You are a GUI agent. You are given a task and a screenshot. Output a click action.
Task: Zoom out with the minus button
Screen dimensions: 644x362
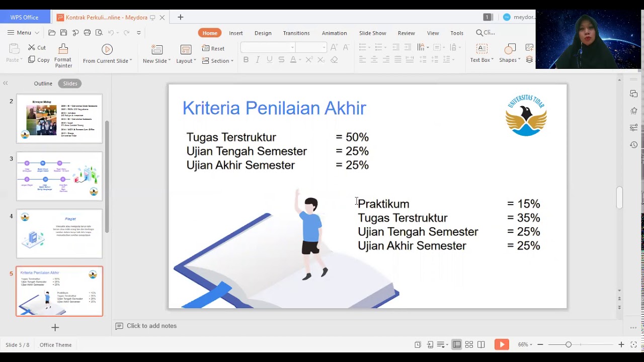tap(540, 344)
